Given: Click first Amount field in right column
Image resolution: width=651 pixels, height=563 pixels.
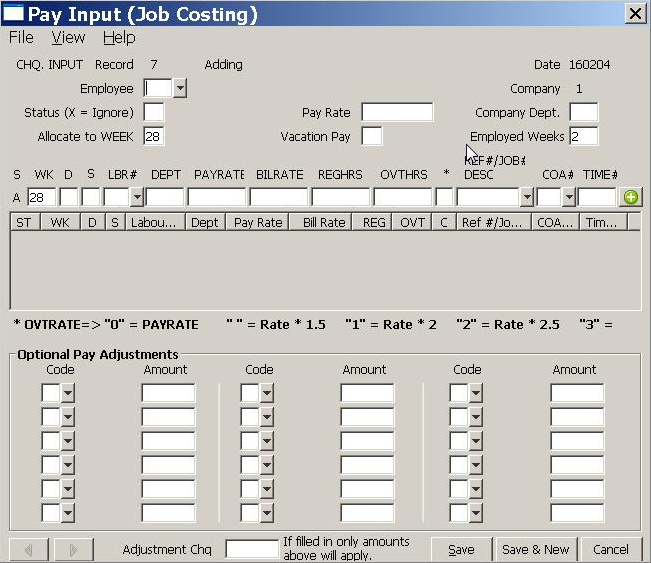Looking at the screenshot, I should 577,393.
